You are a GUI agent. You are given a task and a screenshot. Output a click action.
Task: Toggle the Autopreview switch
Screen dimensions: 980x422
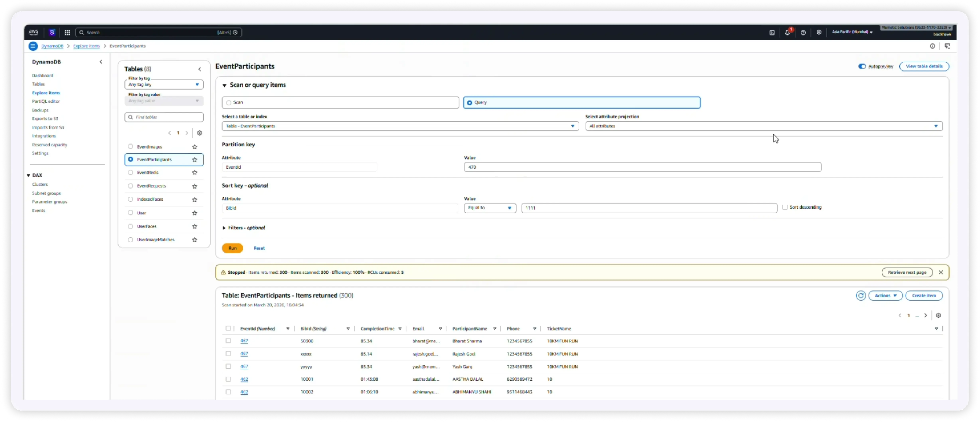point(862,66)
